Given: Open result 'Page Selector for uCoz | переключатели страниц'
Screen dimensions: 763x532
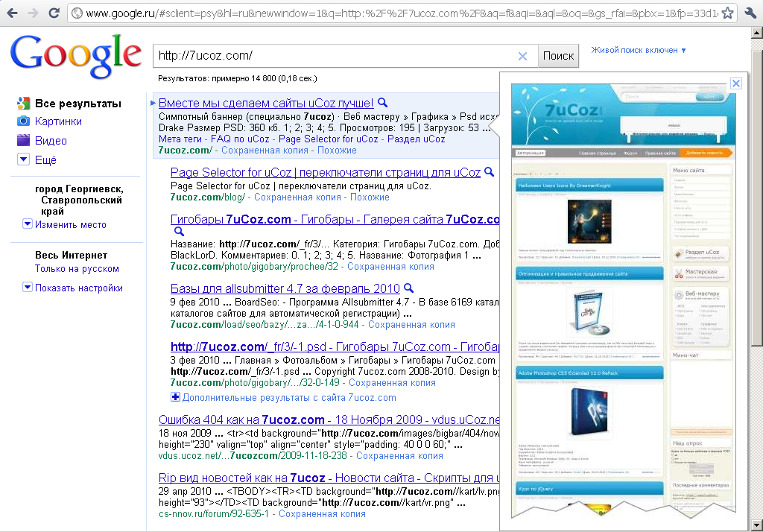Looking at the screenshot, I should (326, 172).
